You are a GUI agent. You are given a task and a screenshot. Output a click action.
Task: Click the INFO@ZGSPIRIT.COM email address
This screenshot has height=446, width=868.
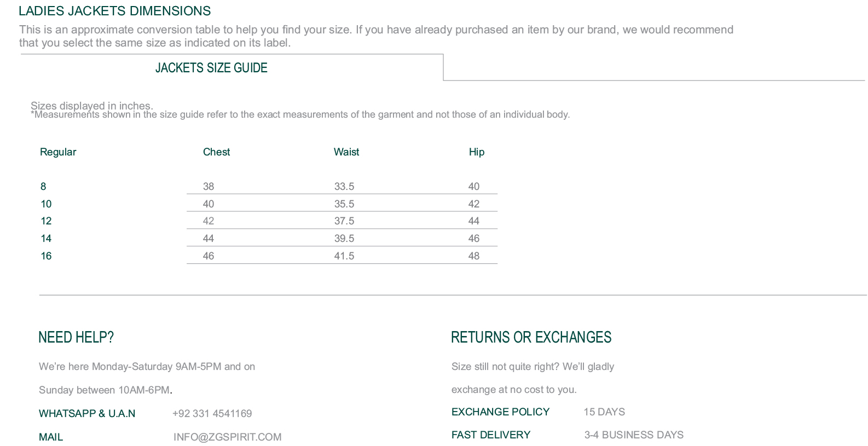coord(227,437)
